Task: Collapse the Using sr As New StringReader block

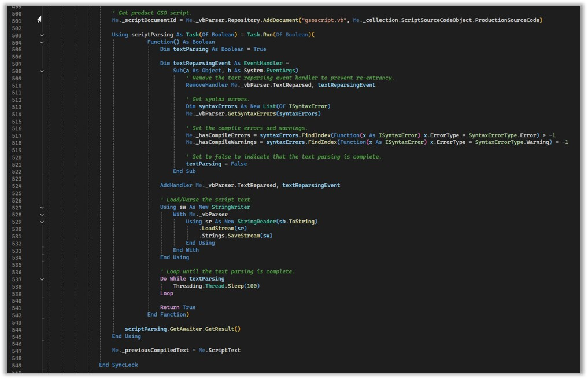Action: click(x=42, y=222)
